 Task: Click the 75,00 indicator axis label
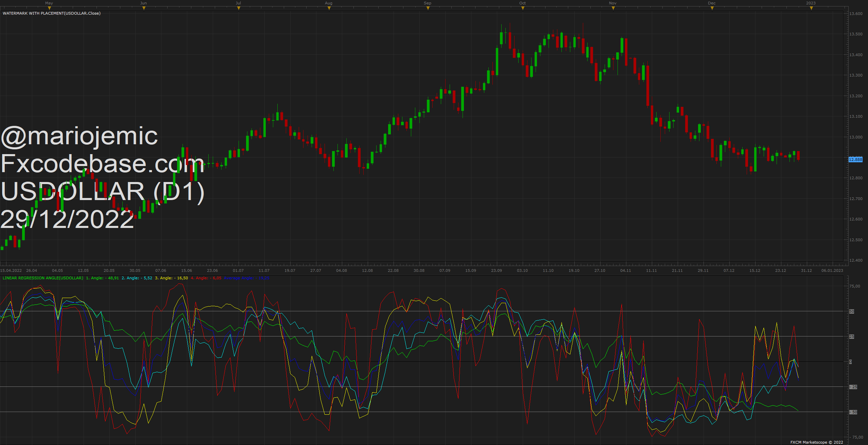(x=855, y=286)
